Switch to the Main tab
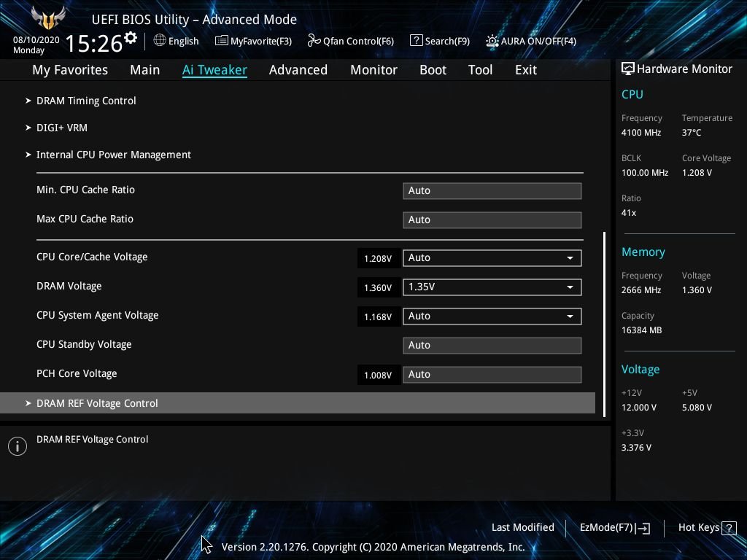The width and height of the screenshot is (747, 560). (x=145, y=70)
